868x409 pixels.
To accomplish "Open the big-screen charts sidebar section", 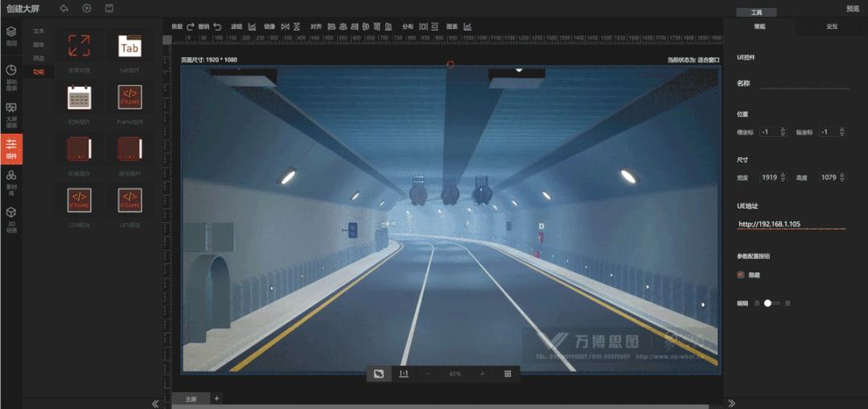I will [x=11, y=114].
